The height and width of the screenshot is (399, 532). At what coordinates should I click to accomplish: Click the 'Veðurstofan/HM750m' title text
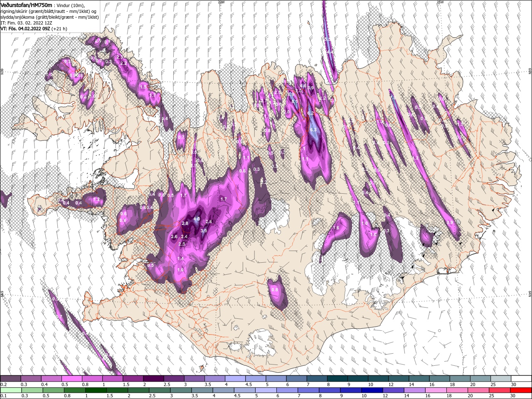coord(26,5)
